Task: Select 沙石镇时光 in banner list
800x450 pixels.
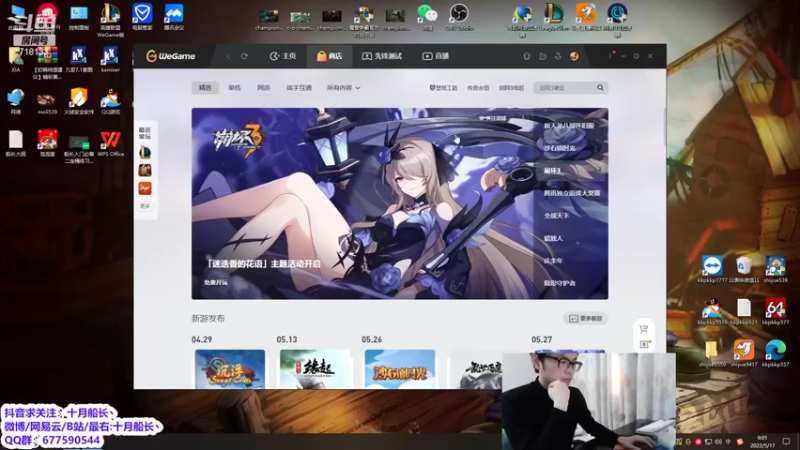Action: [560, 148]
